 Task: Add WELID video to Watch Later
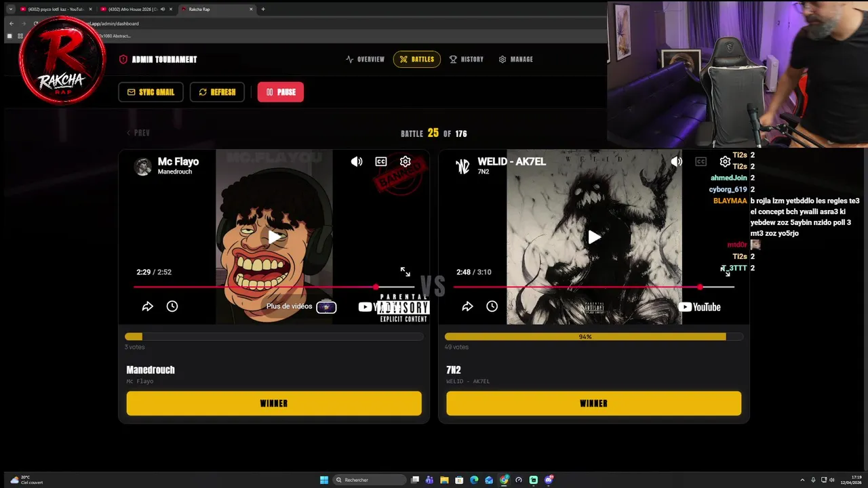[x=492, y=306]
